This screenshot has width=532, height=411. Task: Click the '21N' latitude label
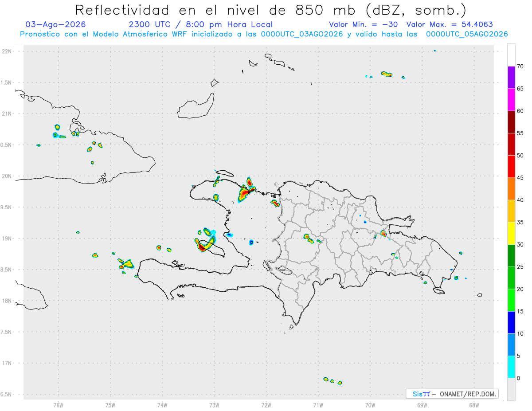point(7,114)
